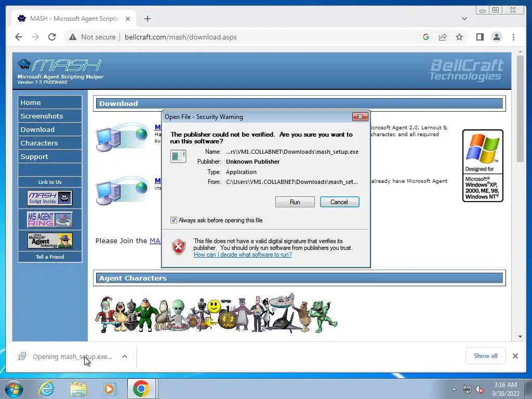Open Support in the sidebar menu
The height and width of the screenshot is (399, 532).
click(50, 157)
